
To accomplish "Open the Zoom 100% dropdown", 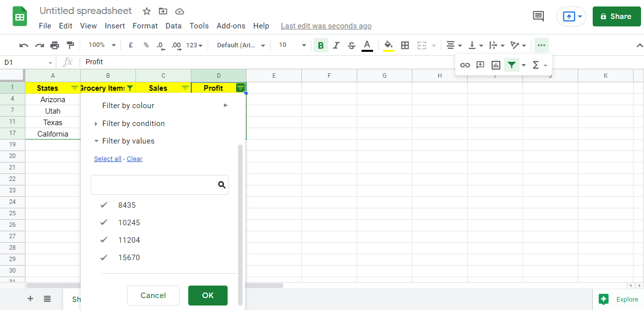I will (x=102, y=45).
